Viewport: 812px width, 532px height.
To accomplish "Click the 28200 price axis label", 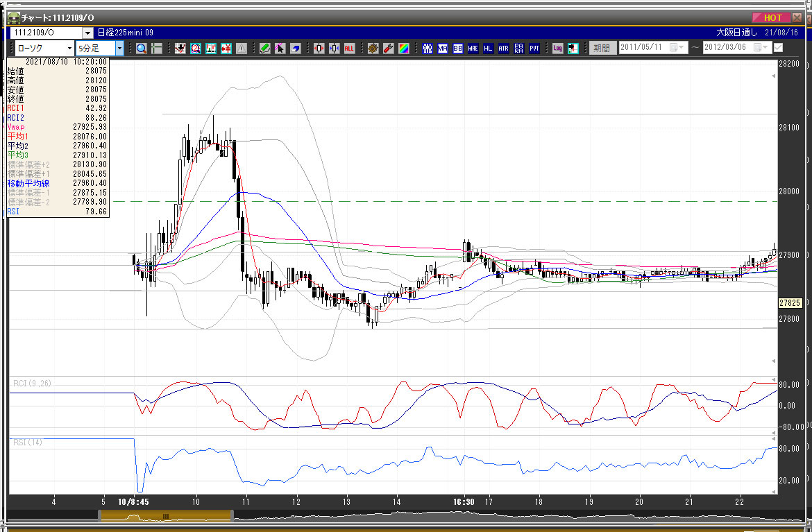I will [x=789, y=64].
